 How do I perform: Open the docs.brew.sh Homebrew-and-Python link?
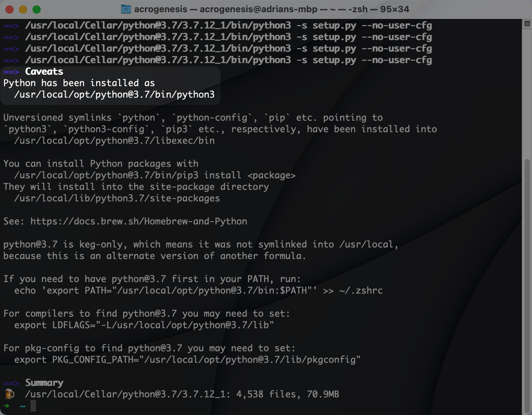139,221
